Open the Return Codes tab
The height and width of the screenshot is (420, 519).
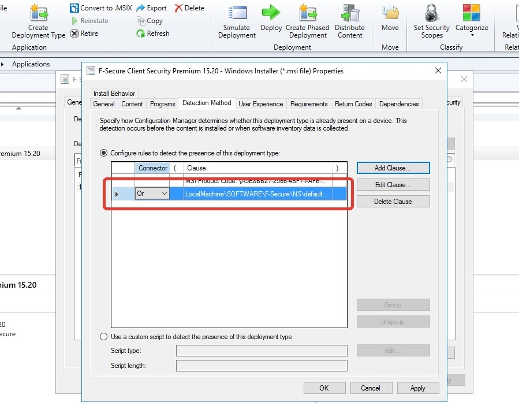click(x=353, y=104)
